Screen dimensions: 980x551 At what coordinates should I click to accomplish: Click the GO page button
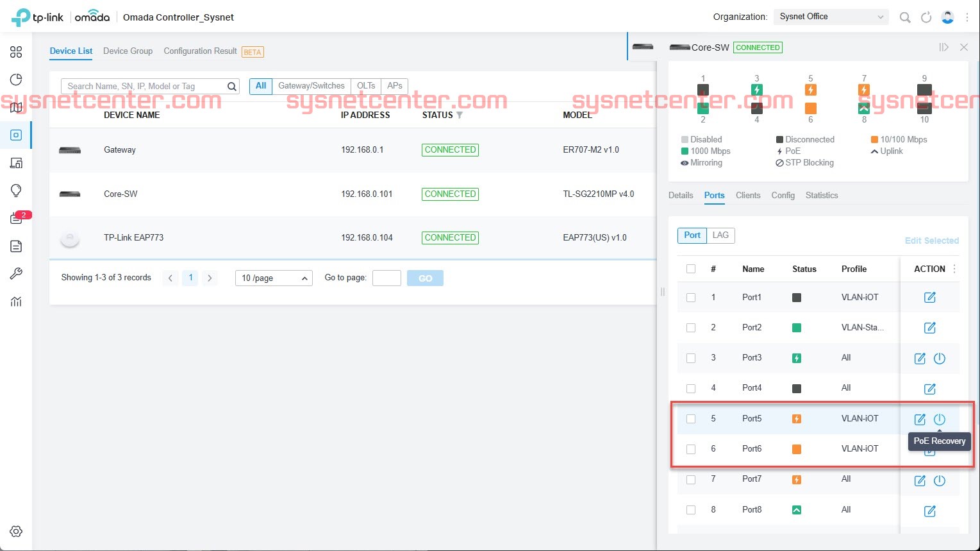[x=425, y=278]
